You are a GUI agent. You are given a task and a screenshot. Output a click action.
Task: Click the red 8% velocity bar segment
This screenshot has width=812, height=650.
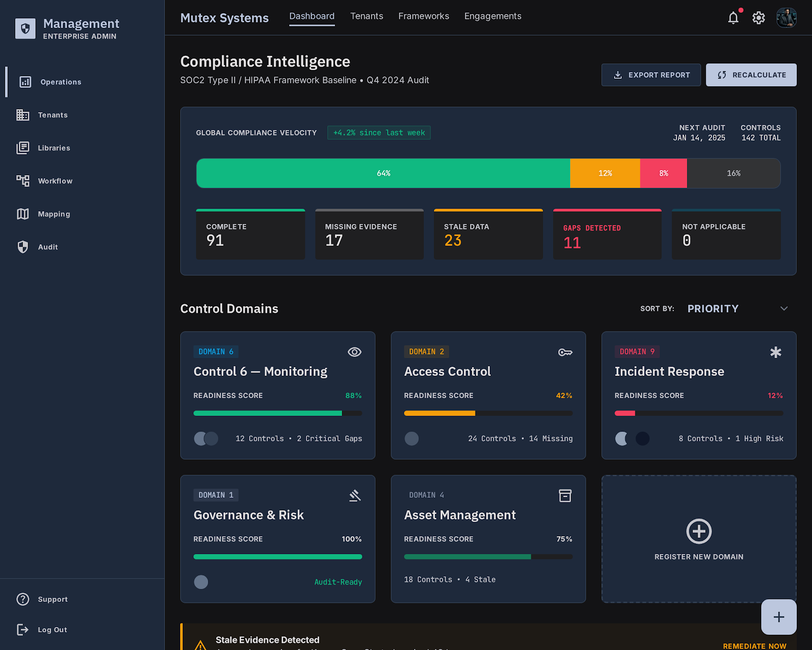coord(663,173)
